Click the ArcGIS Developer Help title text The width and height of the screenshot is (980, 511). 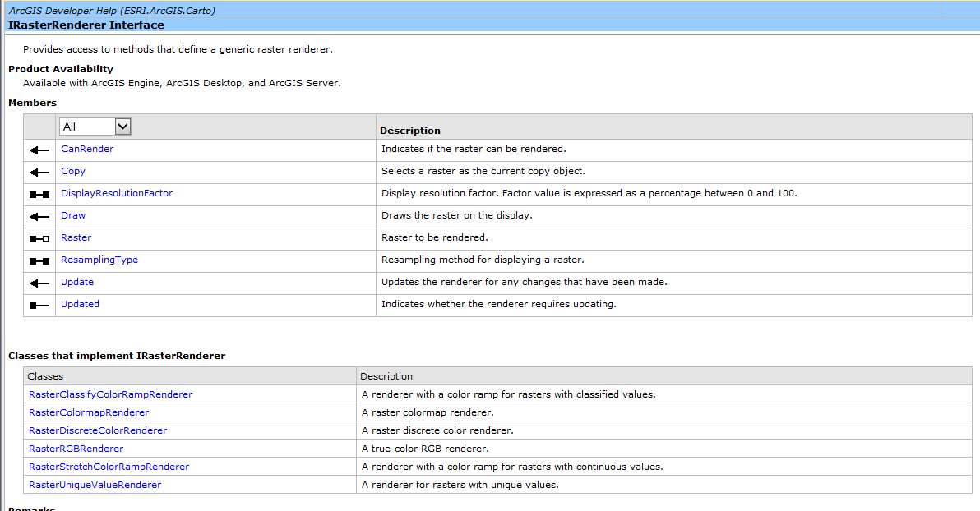(112, 10)
